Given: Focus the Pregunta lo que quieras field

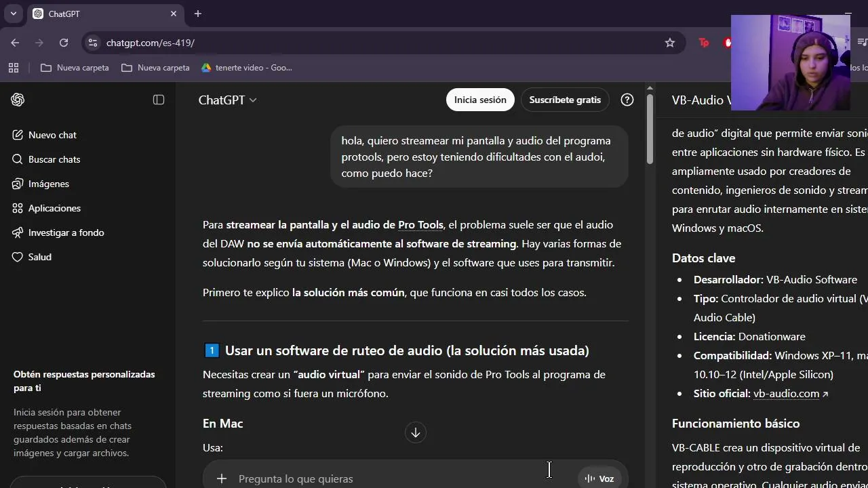Looking at the screenshot, I should 403,479.
